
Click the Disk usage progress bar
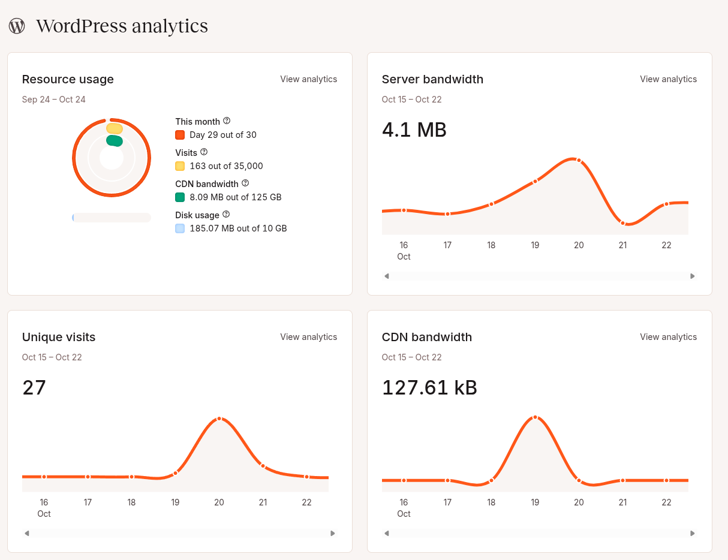[112, 218]
